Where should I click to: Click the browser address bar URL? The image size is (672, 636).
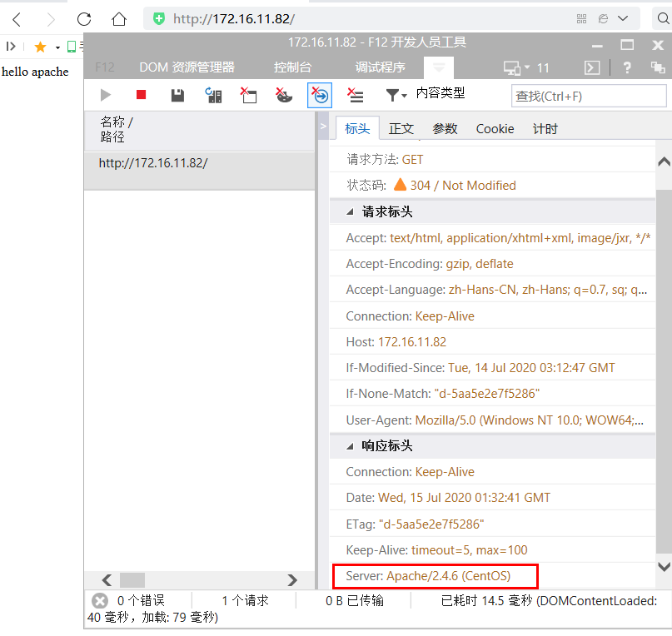pyautogui.click(x=234, y=19)
